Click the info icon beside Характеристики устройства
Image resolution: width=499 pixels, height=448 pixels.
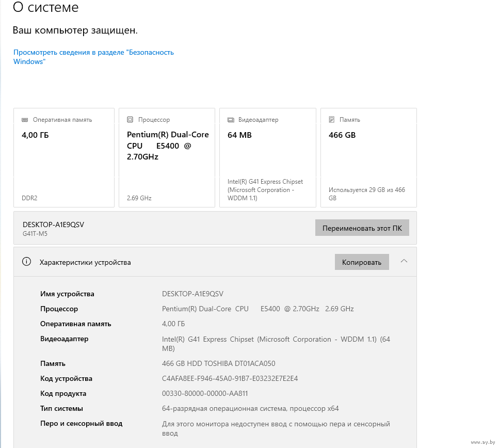click(26, 262)
